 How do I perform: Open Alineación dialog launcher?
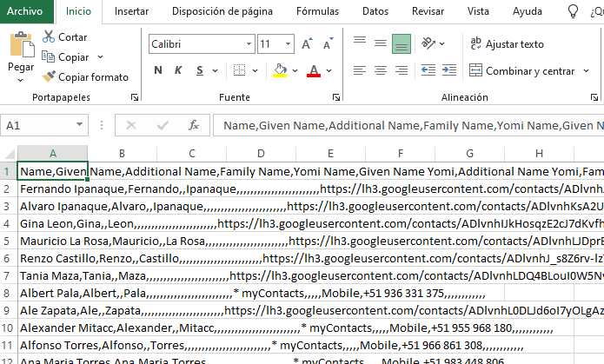[x=594, y=97]
